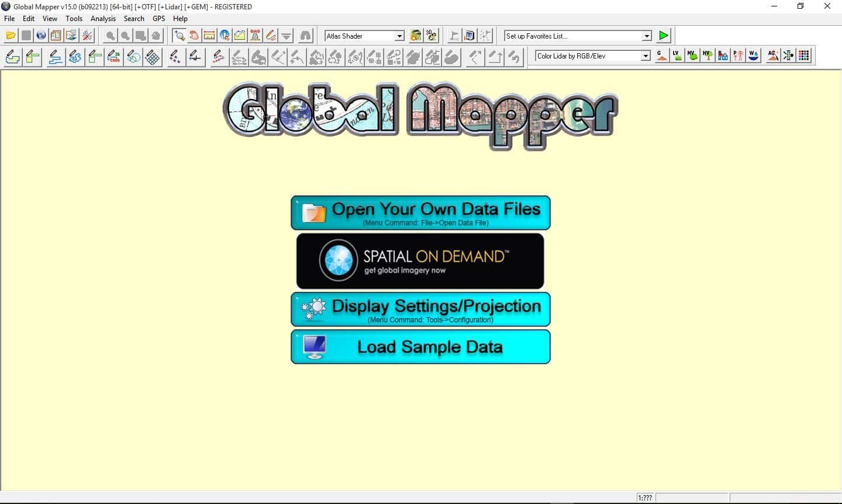
Task: Select the View Shed tower tool
Action: tap(255, 36)
